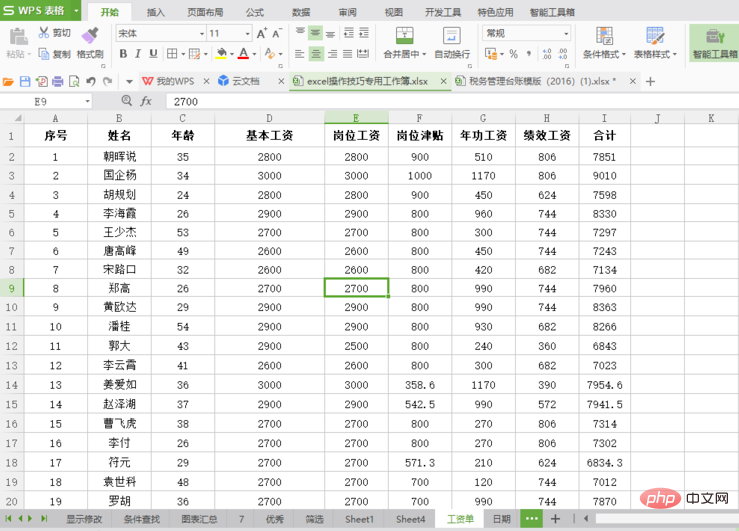Click the Smart Toolbox (智能工具箱) ribbon button
739x531 pixels.
[x=714, y=43]
